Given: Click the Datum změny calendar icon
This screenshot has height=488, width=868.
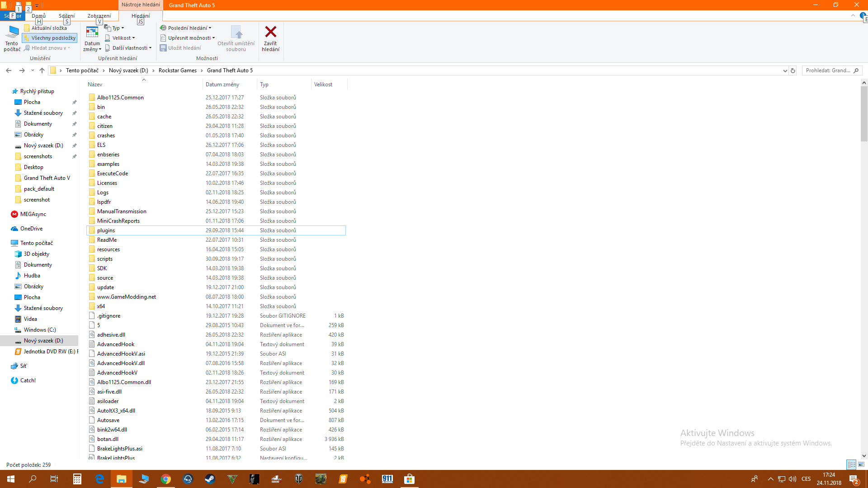Looking at the screenshot, I should pyautogui.click(x=92, y=33).
